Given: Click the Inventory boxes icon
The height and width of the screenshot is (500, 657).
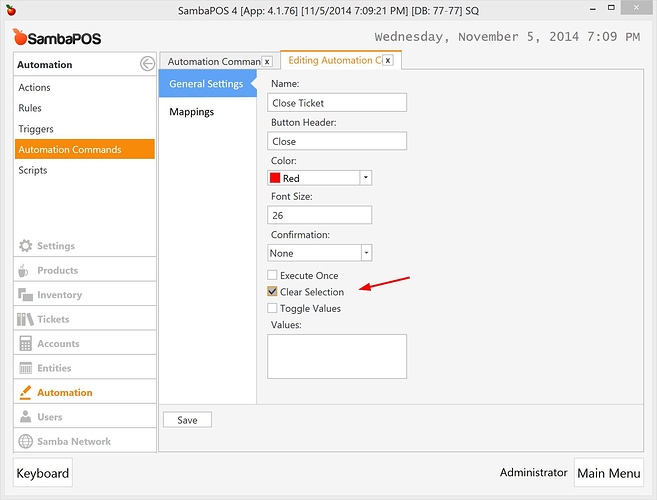Looking at the screenshot, I should [25, 295].
